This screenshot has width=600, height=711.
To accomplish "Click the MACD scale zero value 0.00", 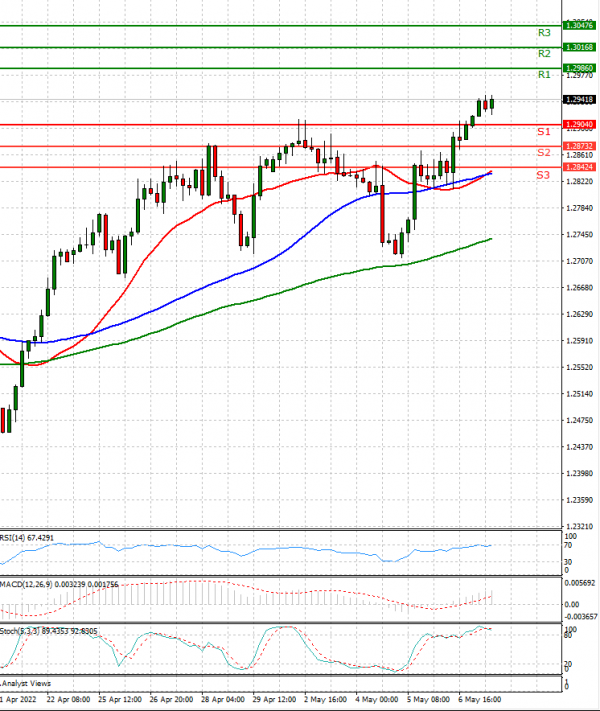I will click(571, 604).
